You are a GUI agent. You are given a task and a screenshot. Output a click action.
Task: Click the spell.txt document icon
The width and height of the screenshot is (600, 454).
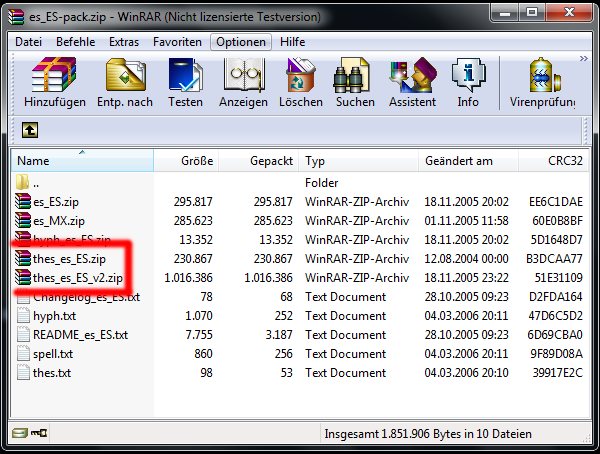tap(23, 354)
